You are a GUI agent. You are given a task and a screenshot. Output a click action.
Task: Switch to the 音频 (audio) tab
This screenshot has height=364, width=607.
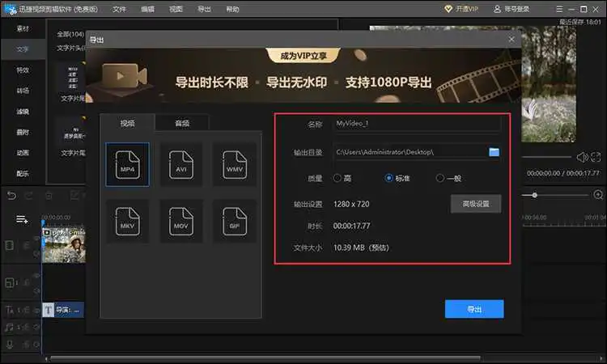[182, 123]
